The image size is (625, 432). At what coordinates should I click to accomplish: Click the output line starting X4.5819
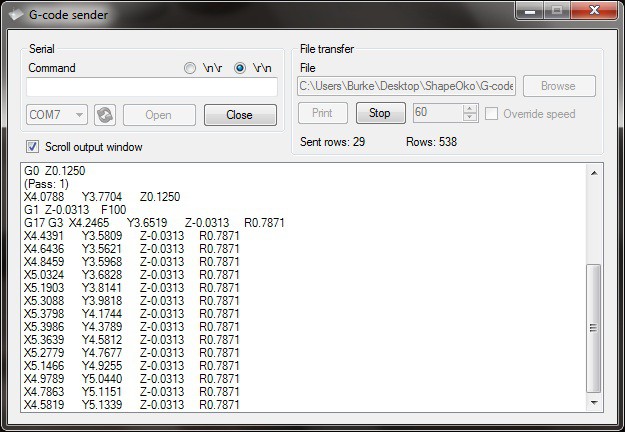click(x=132, y=405)
